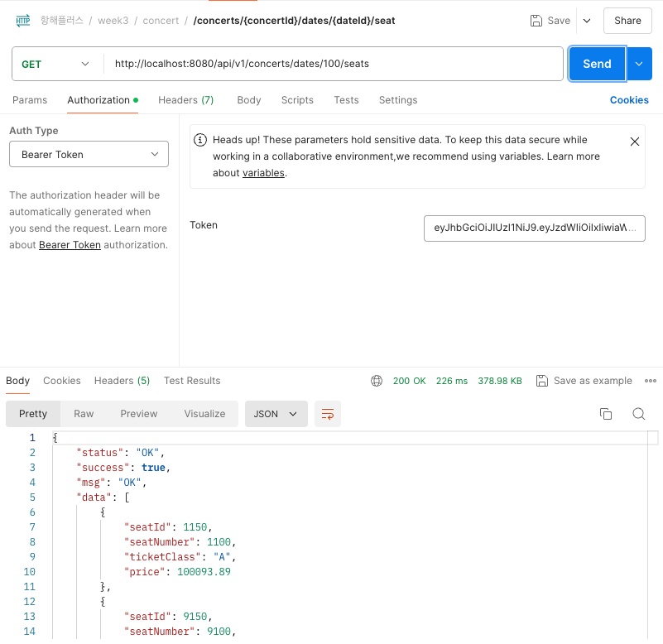663x644 pixels.
Task: Click the "price": 100093.89 line
Action: pyautogui.click(x=177, y=572)
